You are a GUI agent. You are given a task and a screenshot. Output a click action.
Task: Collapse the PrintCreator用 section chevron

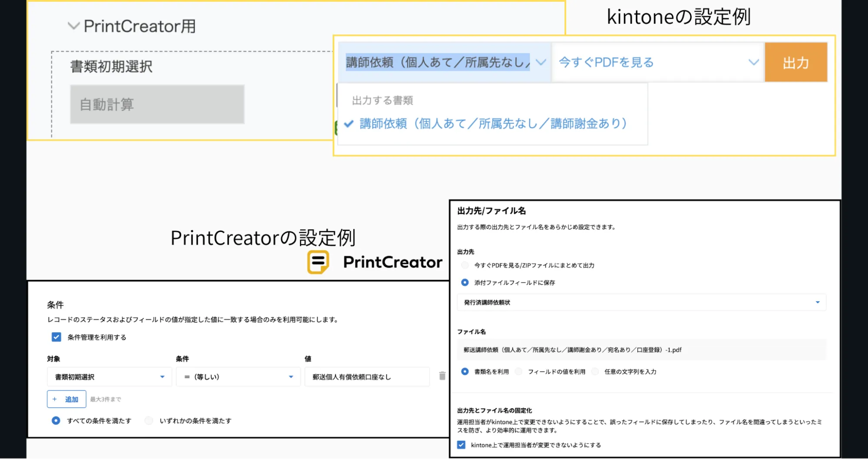click(x=74, y=26)
